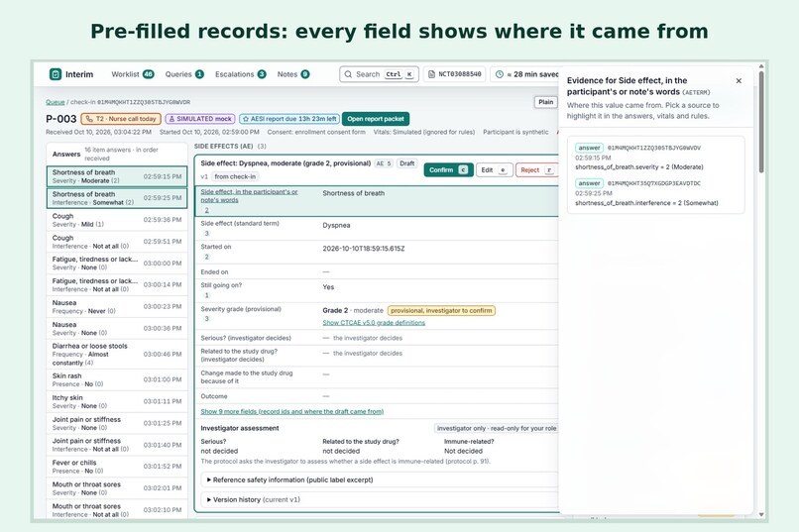Click the Open report packet button
799x532 pixels.
[376, 119]
